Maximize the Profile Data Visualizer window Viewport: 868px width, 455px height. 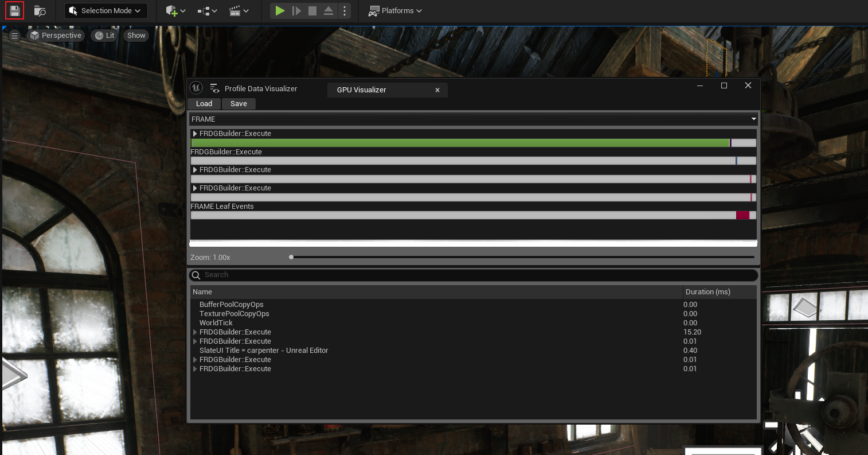pyautogui.click(x=724, y=85)
